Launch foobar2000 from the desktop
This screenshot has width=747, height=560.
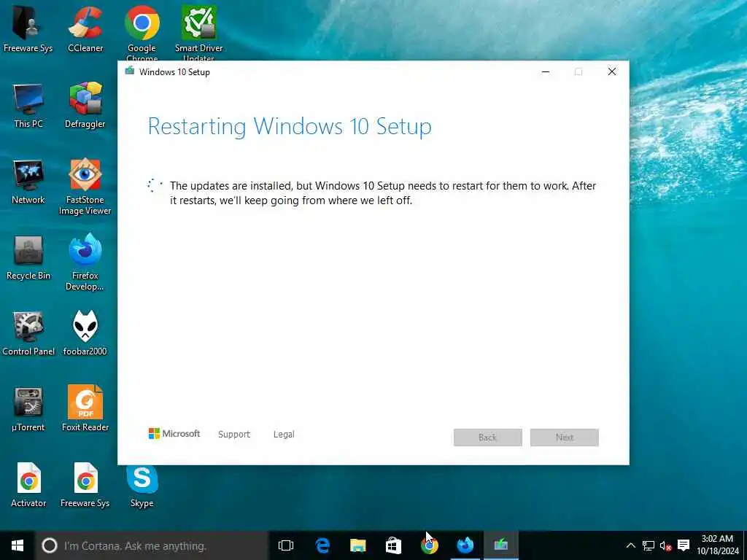coord(85,333)
